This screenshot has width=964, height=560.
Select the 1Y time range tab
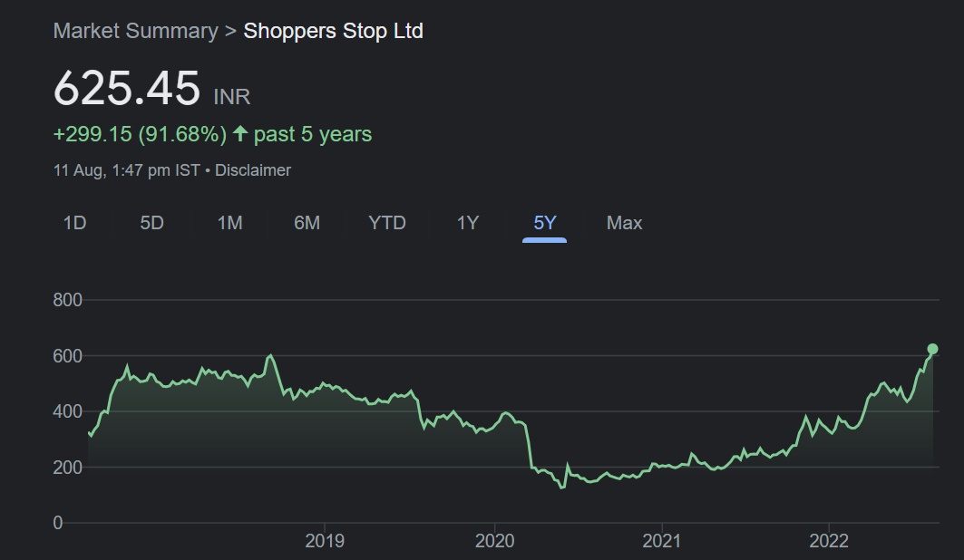(x=467, y=223)
